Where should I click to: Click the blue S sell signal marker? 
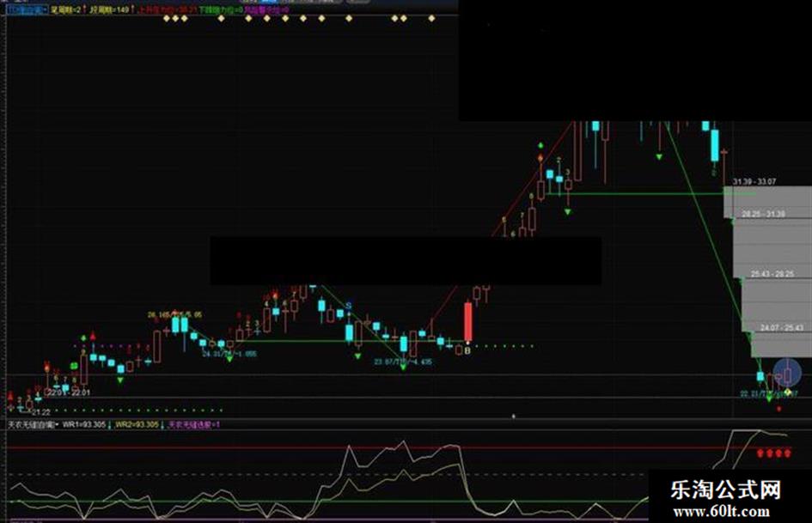[349, 306]
